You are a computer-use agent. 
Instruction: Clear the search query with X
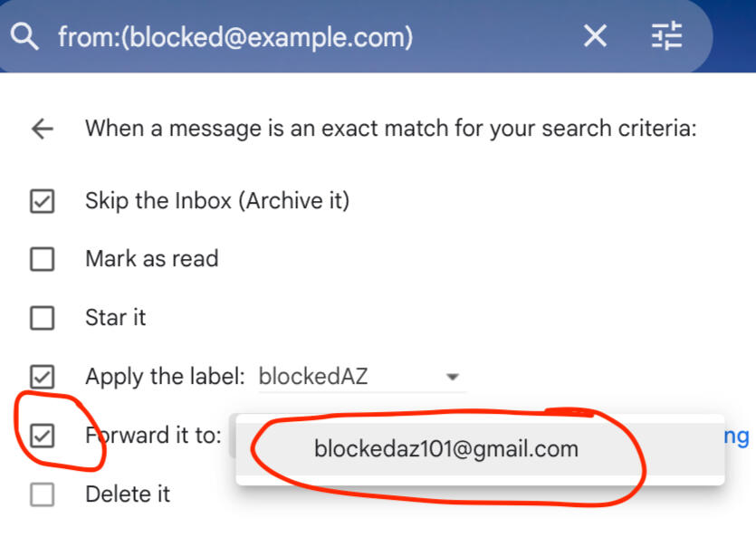coord(595,36)
